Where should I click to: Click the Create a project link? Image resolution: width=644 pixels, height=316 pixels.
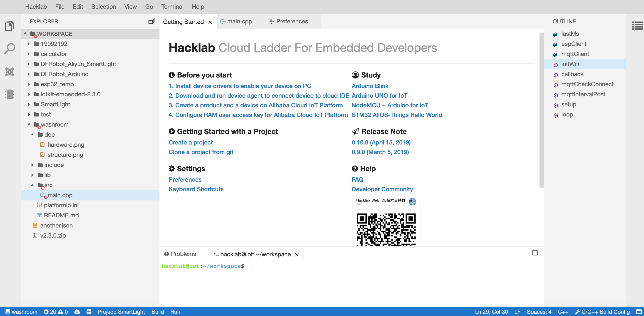coord(190,142)
